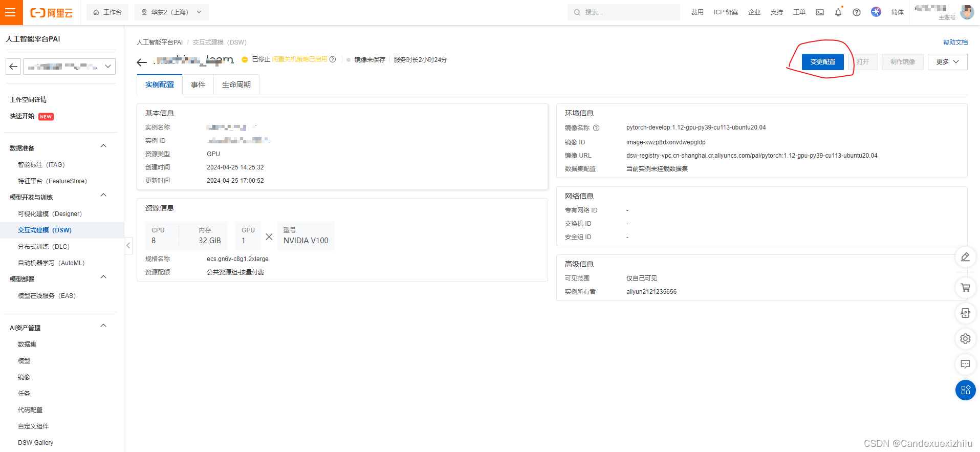Click breadcrumb 交互式建模 (DSW)
Image resolution: width=980 pixels, height=452 pixels.
[x=220, y=42]
